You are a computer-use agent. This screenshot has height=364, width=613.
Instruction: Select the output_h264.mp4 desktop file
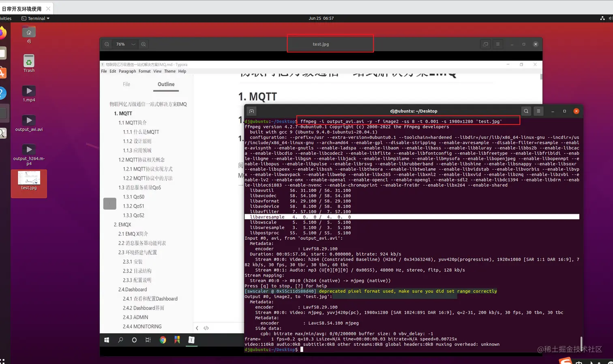point(29,155)
